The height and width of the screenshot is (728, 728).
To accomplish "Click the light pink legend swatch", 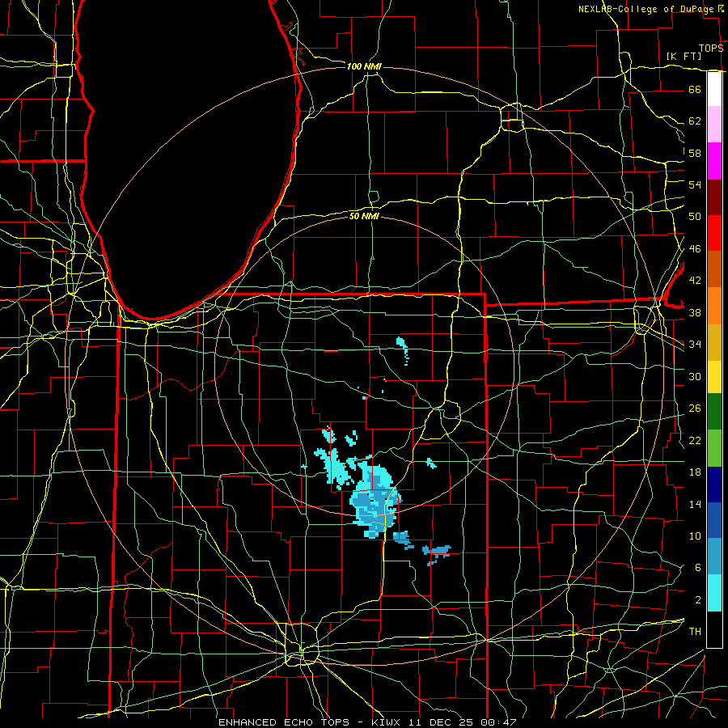I will click(x=714, y=125).
